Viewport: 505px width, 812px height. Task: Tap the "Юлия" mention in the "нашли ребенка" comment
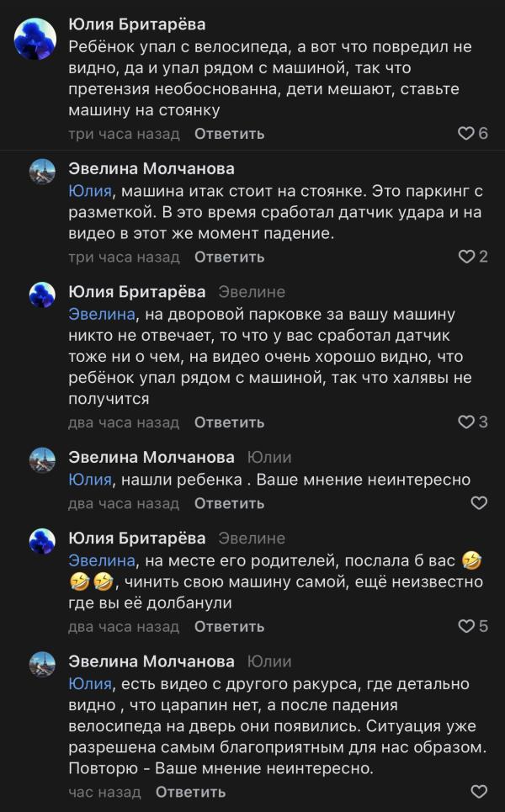click(89, 480)
